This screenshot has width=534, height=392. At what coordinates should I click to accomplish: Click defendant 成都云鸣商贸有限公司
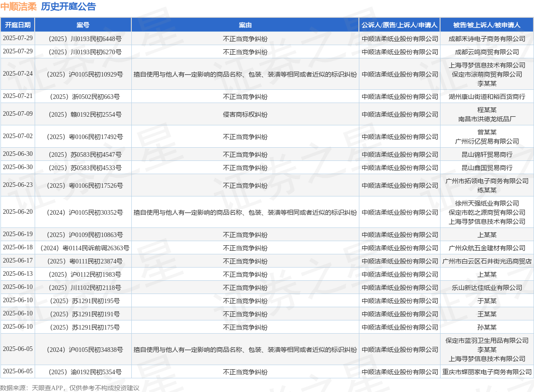click(487, 52)
